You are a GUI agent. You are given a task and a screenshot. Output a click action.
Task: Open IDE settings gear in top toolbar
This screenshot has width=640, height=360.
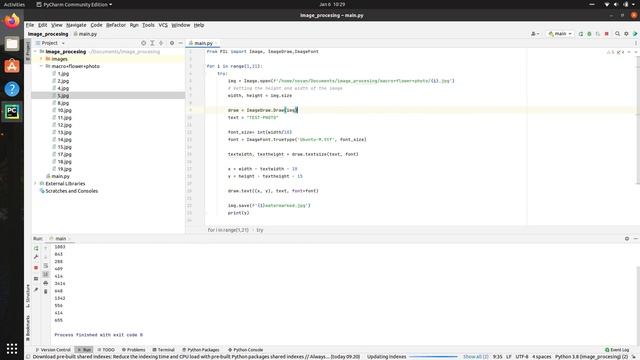(626, 34)
